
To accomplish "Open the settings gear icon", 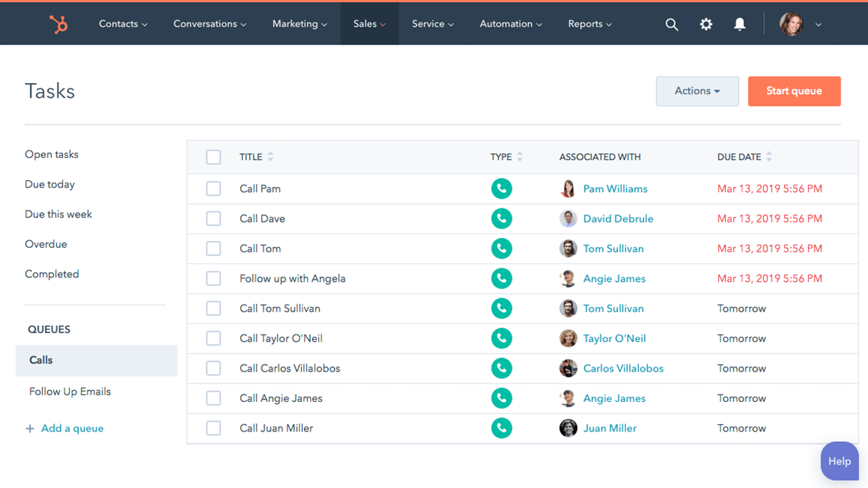I will 706,24.
